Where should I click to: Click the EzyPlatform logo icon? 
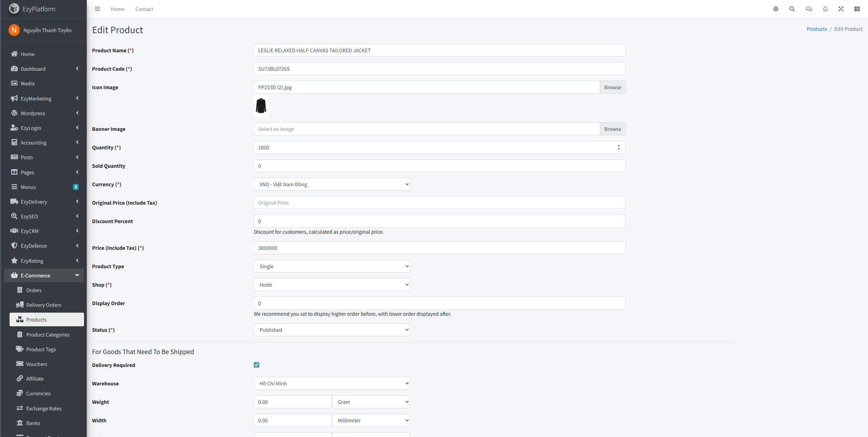14,9
